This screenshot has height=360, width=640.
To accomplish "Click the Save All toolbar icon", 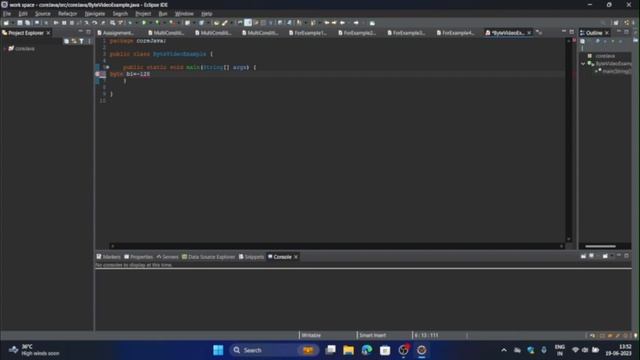I will [x=28, y=23].
